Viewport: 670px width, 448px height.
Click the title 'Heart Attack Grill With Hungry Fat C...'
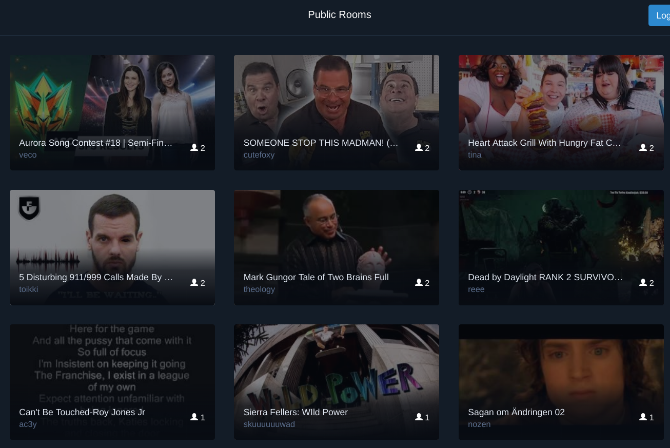[x=544, y=143]
